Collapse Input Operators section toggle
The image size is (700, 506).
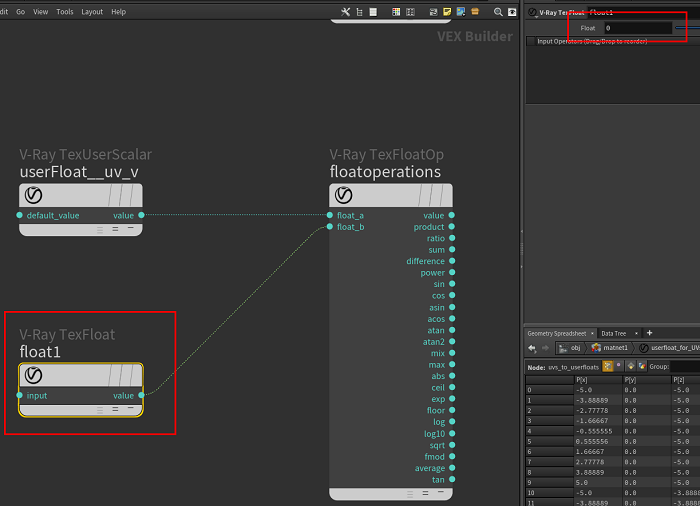531,42
